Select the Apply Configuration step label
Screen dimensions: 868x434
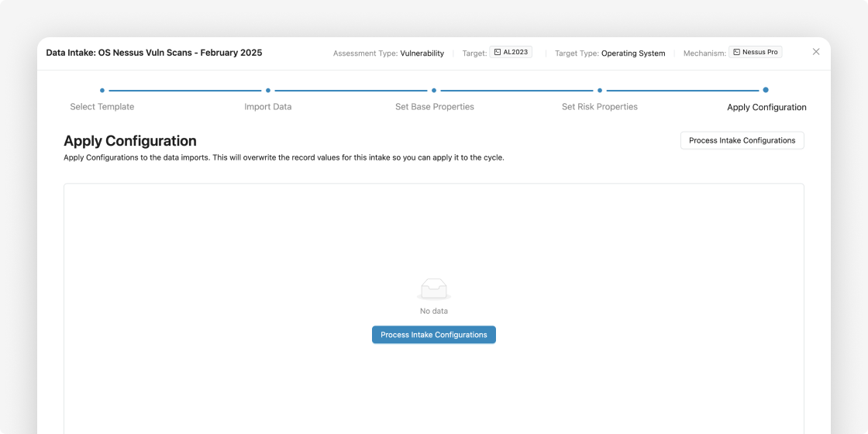click(x=766, y=108)
